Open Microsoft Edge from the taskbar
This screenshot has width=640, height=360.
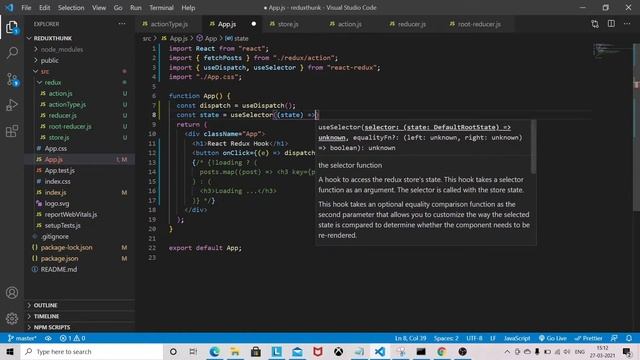click(x=214, y=351)
